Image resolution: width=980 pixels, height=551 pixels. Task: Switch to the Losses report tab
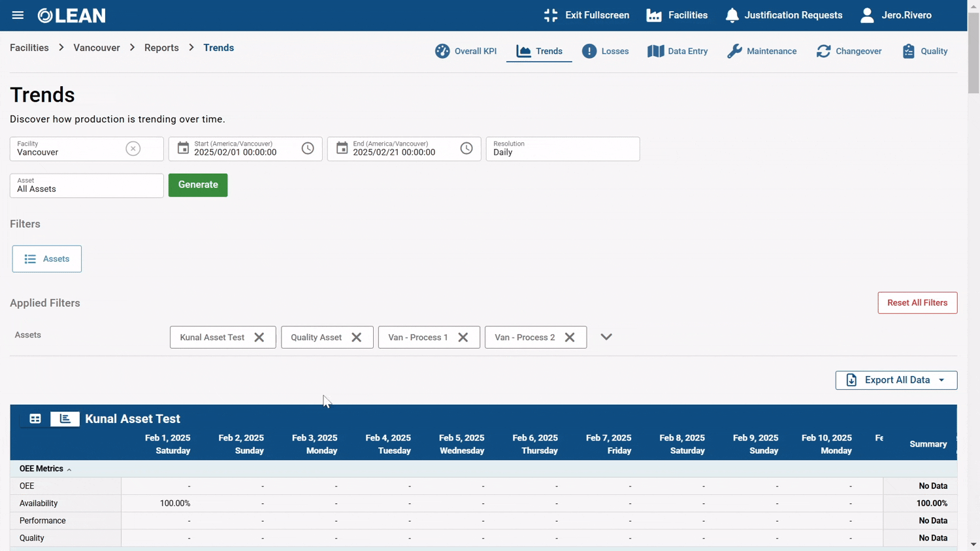[x=606, y=51]
